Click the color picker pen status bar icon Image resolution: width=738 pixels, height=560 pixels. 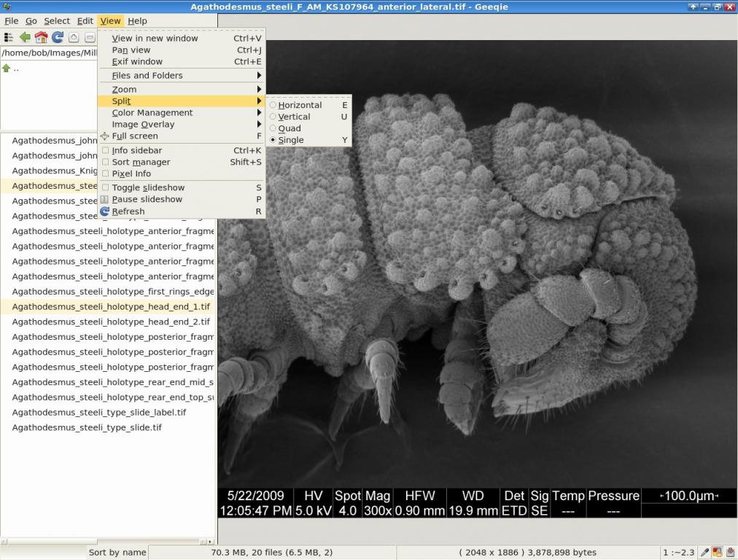click(704, 553)
